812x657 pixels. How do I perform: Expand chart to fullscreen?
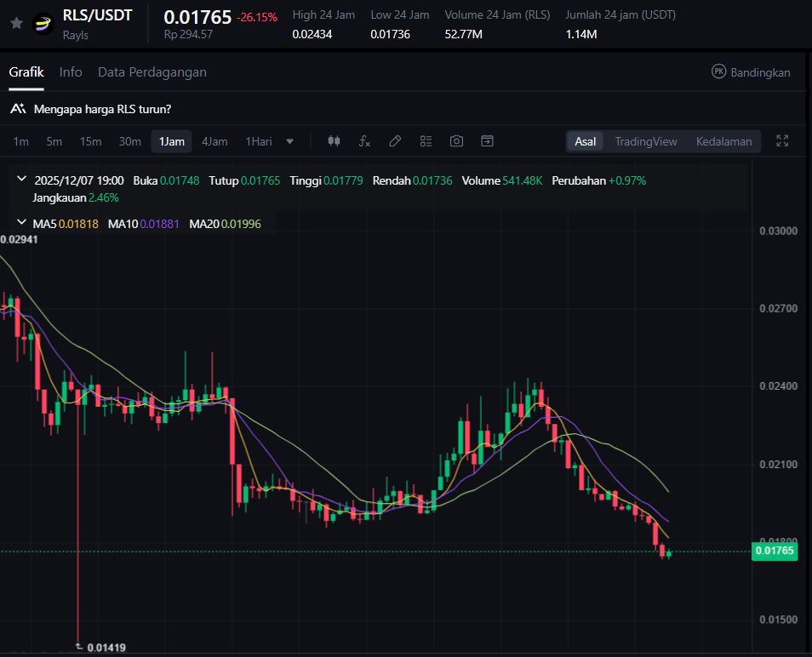(782, 141)
